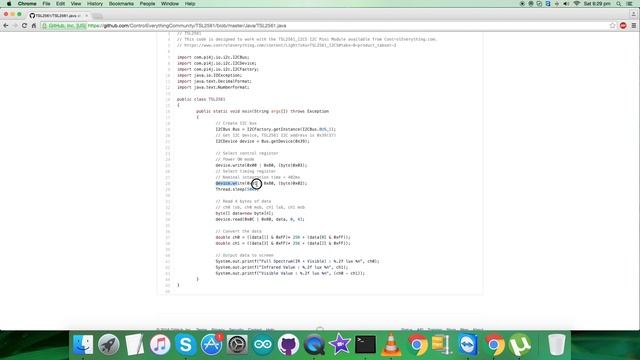The width and height of the screenshot is (640, 360).
Task: Click 'import com.pi4j.io.i2c.I2CFactory' line
Action: [218, 69]
